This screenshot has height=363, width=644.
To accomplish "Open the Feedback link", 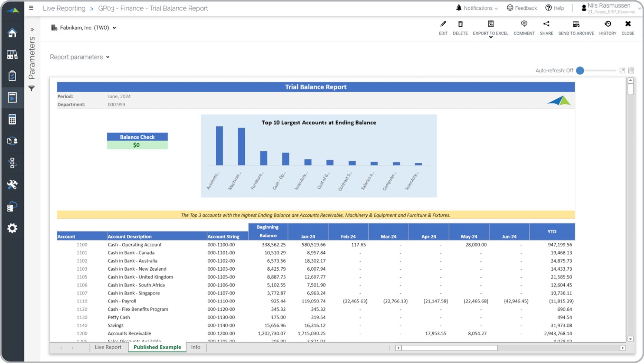I will click(522, 8).
